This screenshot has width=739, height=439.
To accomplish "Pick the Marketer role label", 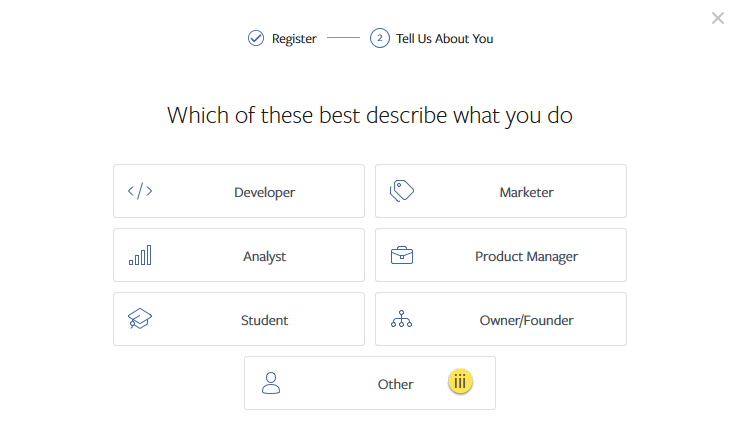I will pyautogui.click(x=526, y=192).
